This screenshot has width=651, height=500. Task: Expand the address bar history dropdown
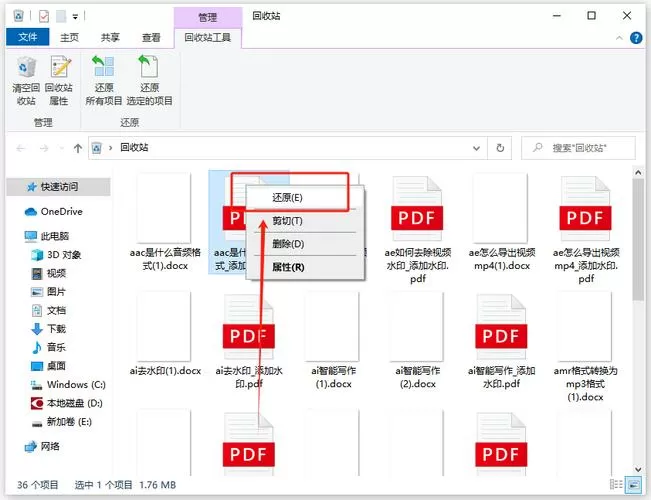pyautogui.click(x=477, y=148)
